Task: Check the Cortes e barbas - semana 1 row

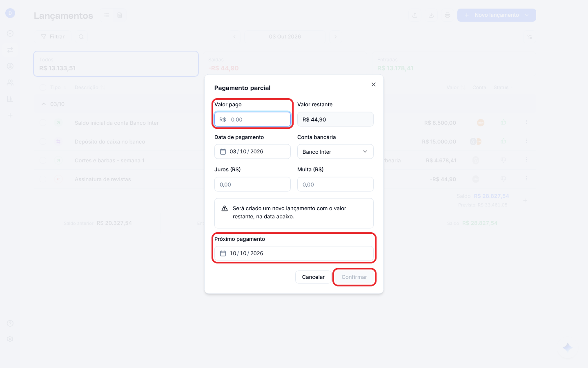Action: click(x=43, y=160)
